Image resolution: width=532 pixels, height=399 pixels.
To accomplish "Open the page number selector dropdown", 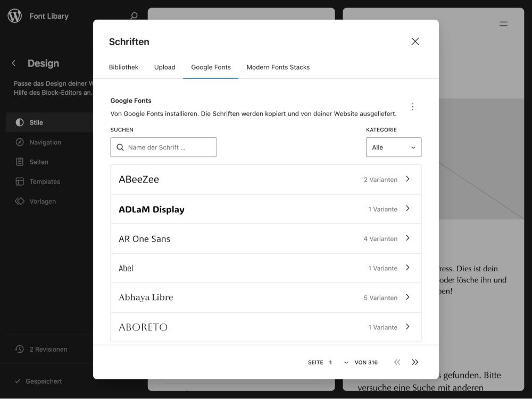I will click(338, 362).
